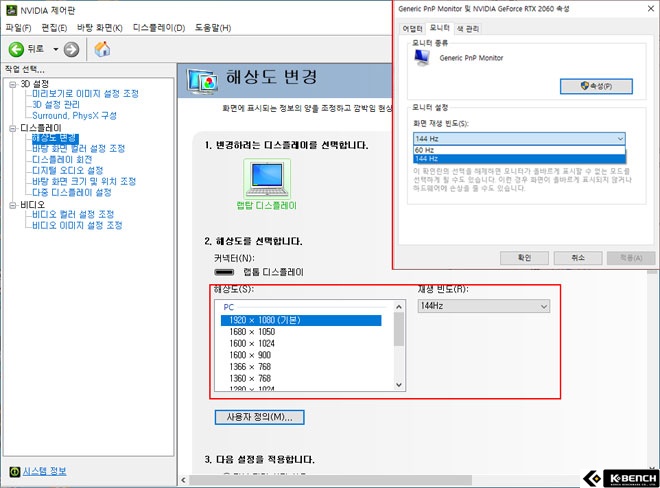This screenshot has height=488, width=660.
Task: Select 바탕 화면 크기 및 위치 조정
Action: (x=84, y=181)
